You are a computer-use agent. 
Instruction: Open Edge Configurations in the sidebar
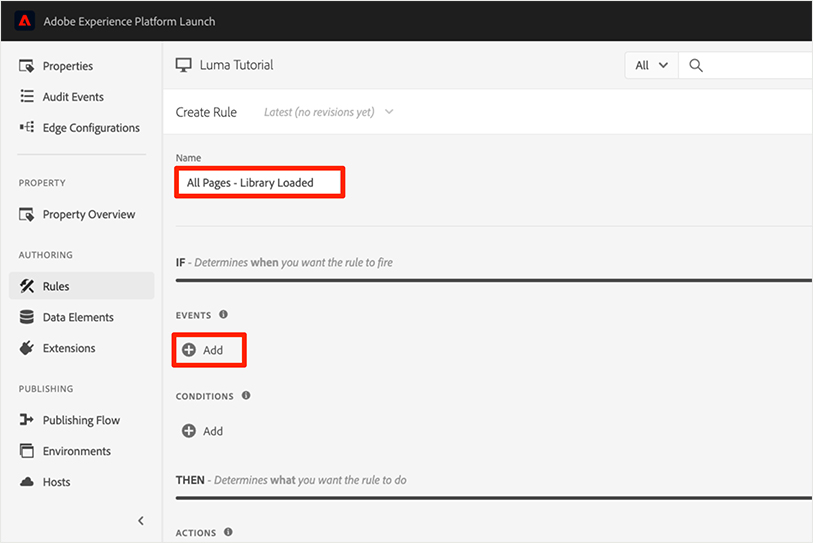tap(91, 128)
